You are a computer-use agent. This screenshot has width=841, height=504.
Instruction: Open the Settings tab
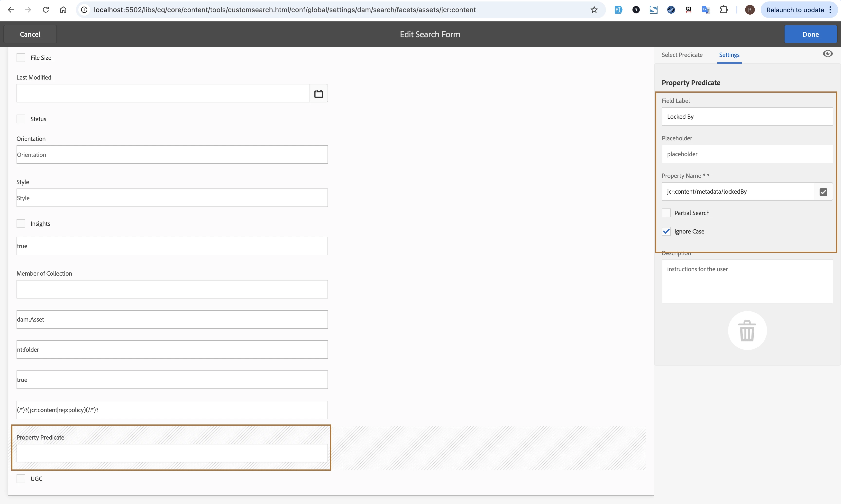(x=729, y=55)
